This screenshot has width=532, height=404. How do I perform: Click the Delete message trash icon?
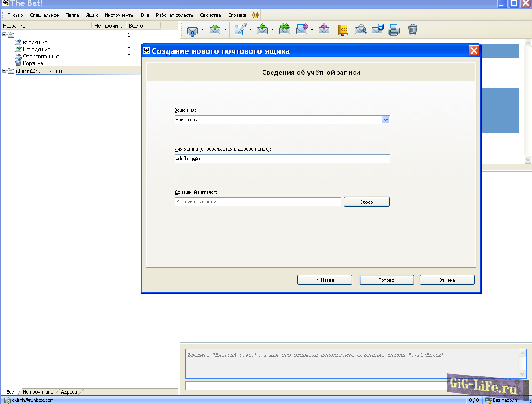(413, 30)
